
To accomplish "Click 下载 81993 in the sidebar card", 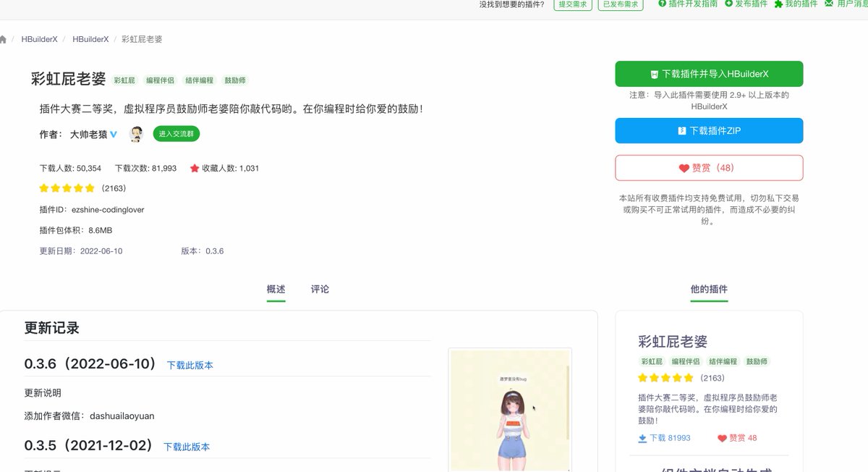I will coord(664,438).
